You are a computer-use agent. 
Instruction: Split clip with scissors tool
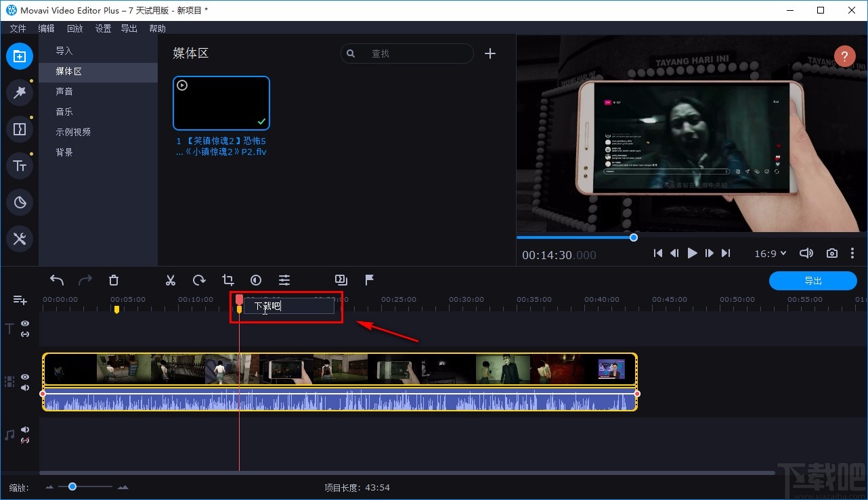point(171,280)
